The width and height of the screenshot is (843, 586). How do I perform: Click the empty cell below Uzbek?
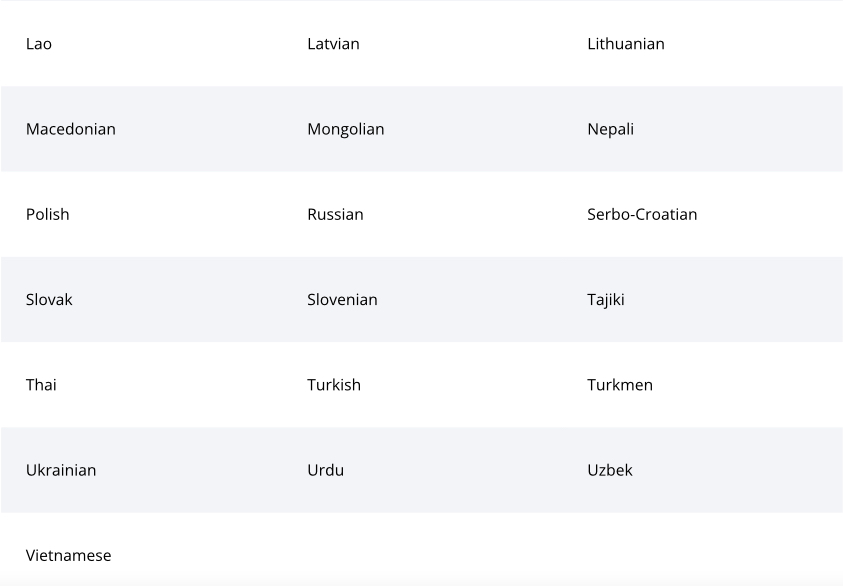[x=702, y=555]
